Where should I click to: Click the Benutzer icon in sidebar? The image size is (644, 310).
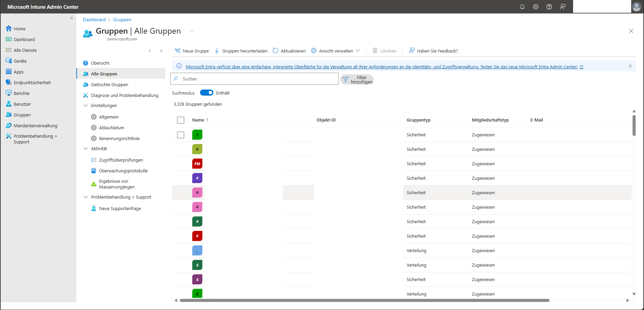click(9, 104)
